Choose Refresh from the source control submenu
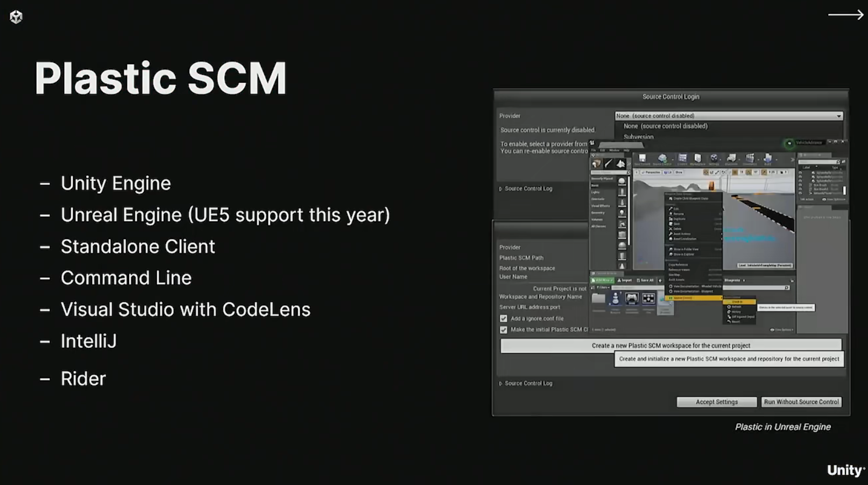The width and height of the screenshot is (868, 485). tap(736, 307)
